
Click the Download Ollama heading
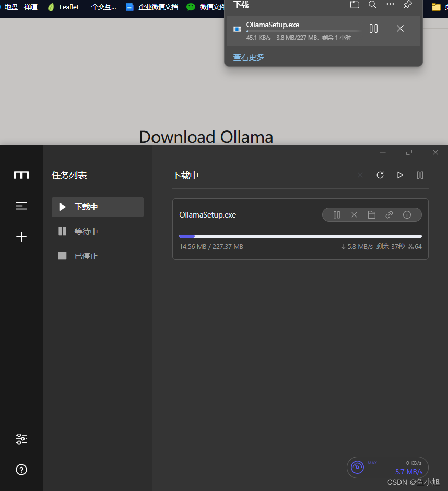pos(206,137)
